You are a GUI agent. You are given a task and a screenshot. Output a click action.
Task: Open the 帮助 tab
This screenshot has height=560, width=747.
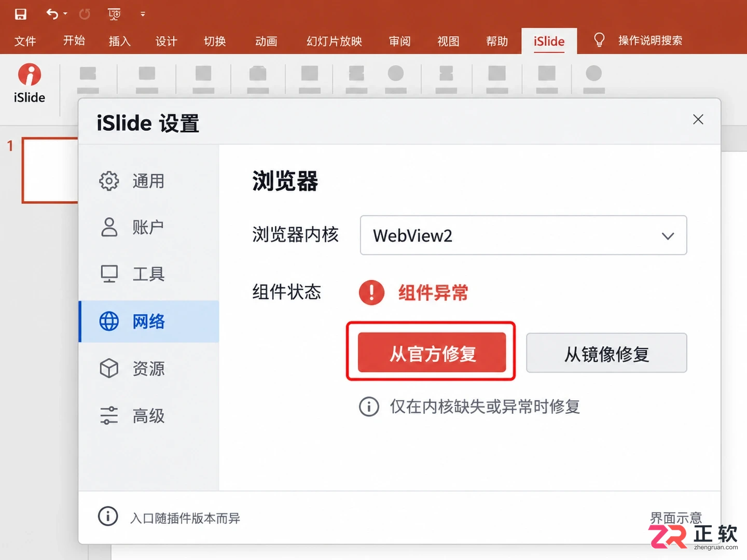click(497, 41)
